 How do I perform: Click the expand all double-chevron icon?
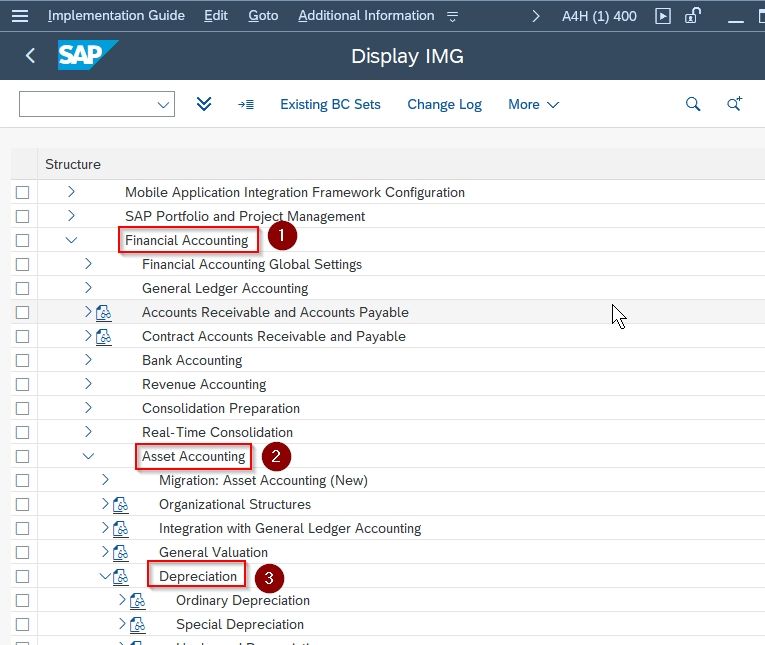pos(204,104)
